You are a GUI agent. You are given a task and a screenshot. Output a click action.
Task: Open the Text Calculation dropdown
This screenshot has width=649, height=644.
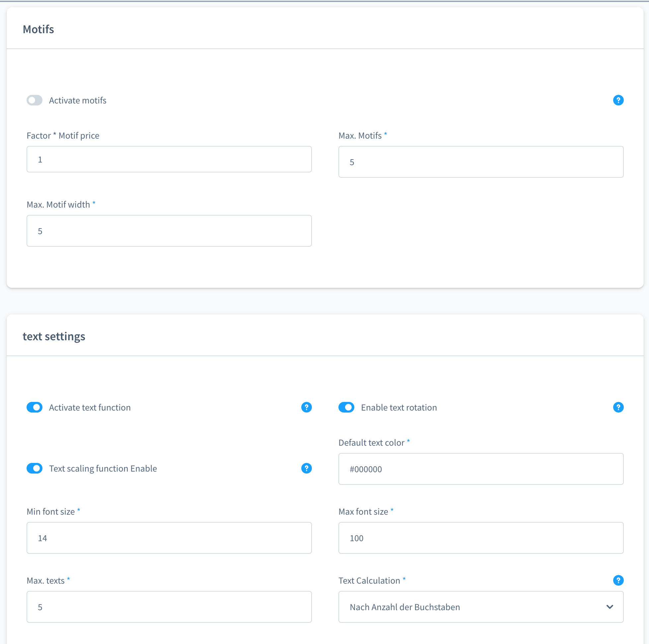481,607
